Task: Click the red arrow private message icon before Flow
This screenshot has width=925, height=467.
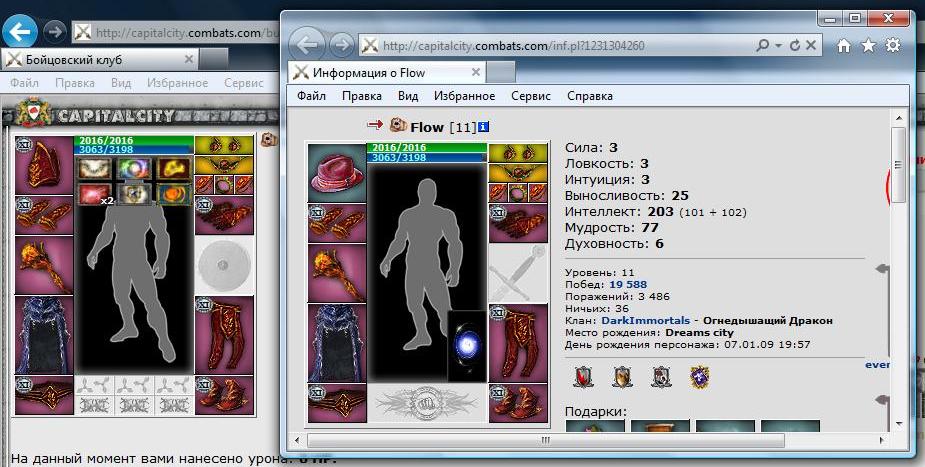Action: pyautogui.click(x=375, y=124)
